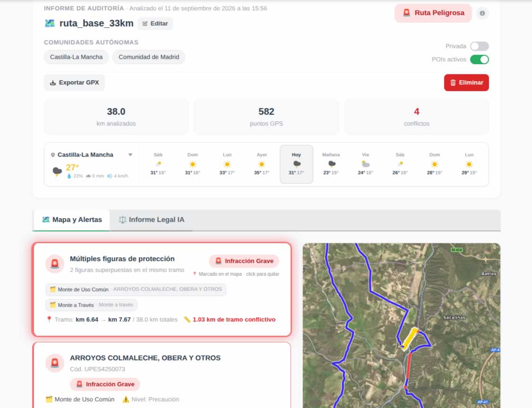The height and width of the screenshot is (408, 532).
Task: Click the location pin icon beside Castilla-La Mancha weather
Action: coord(52,155)
